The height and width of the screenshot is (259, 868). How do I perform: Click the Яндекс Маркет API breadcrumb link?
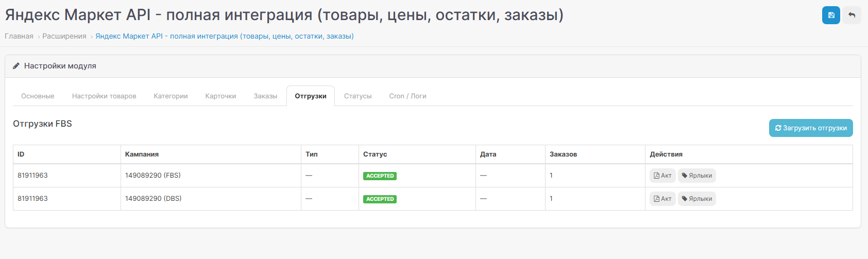pyautogui.click(x=225, y=36)
